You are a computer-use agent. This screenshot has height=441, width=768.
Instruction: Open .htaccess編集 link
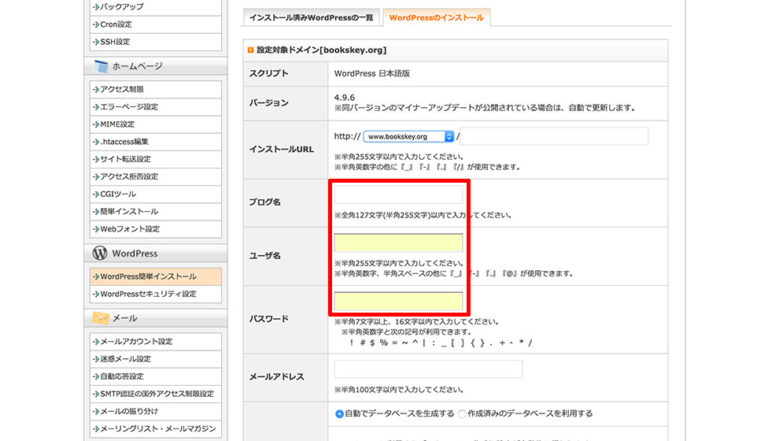coord(124,142)
